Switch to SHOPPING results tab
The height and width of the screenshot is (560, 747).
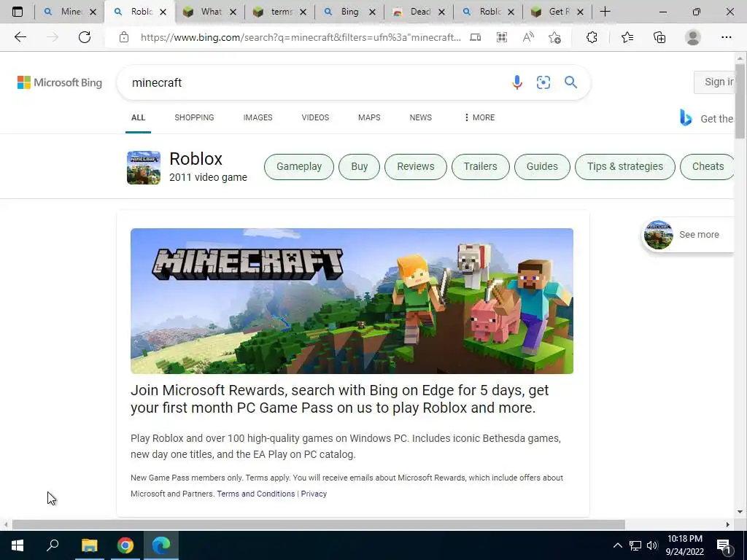point(194,117)
